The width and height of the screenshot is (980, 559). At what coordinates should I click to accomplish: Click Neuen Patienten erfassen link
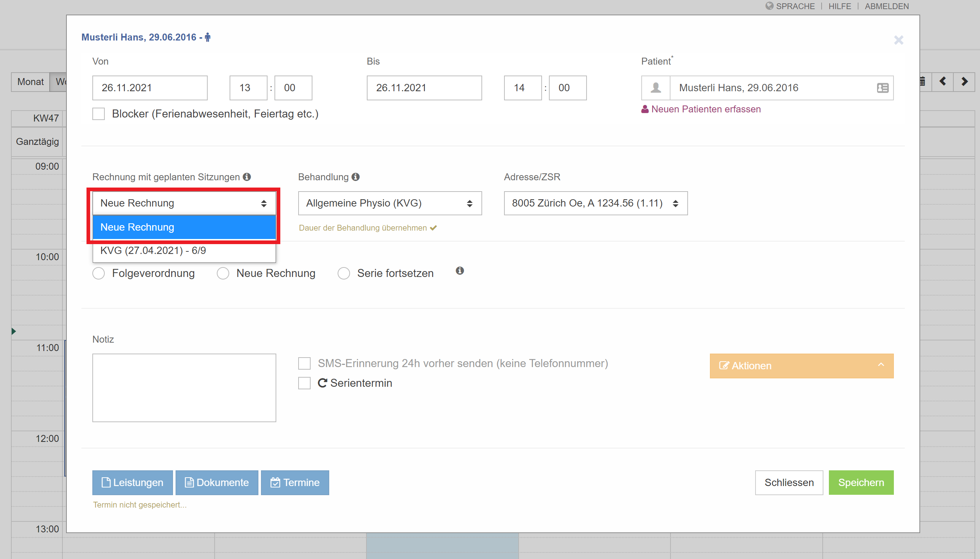coord(701,109)
